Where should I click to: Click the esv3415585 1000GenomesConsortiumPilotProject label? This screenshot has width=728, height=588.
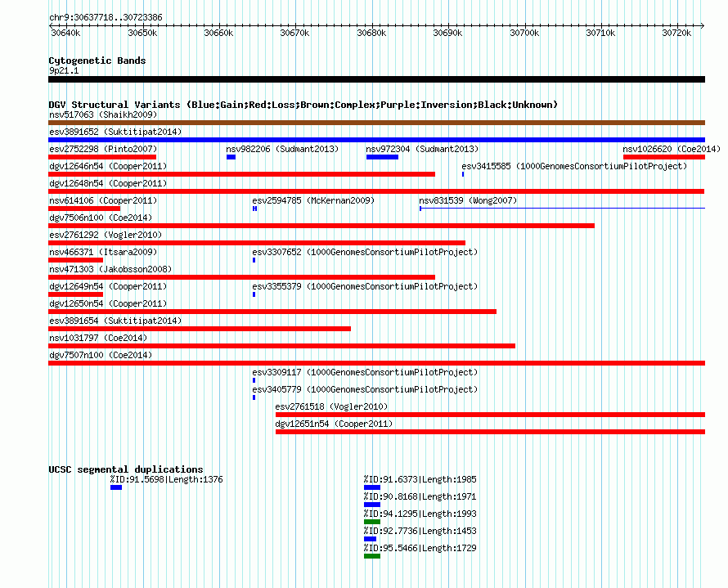click(x=574, y=166)
